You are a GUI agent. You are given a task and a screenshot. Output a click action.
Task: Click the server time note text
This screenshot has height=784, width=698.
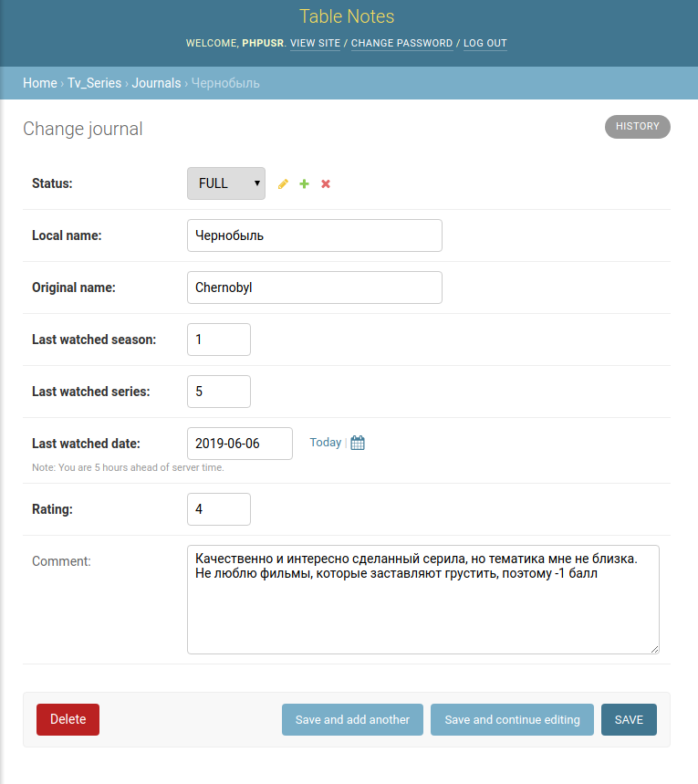point(128,467)
